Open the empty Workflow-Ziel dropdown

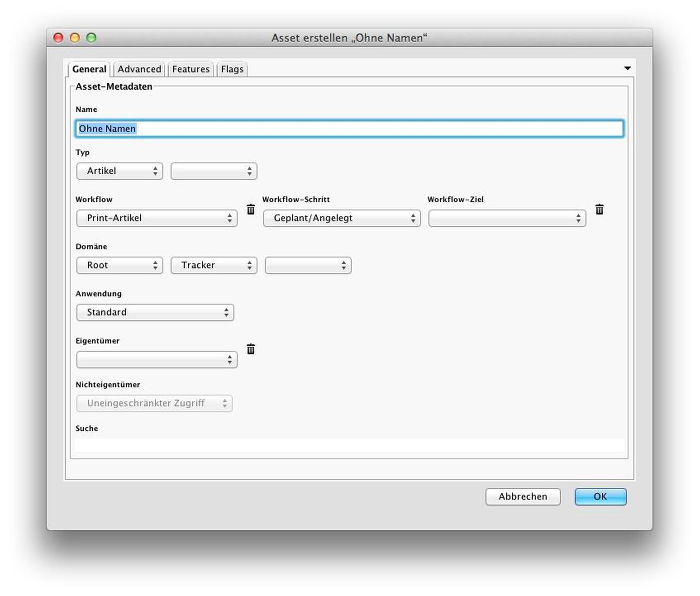[507, 218]
